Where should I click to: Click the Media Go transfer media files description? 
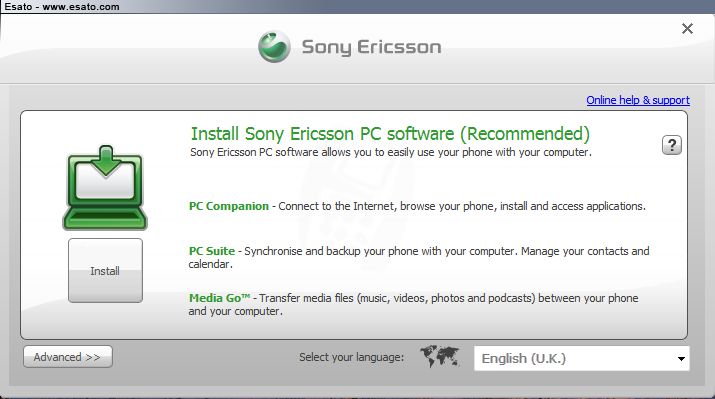click(x=414, y=305)
